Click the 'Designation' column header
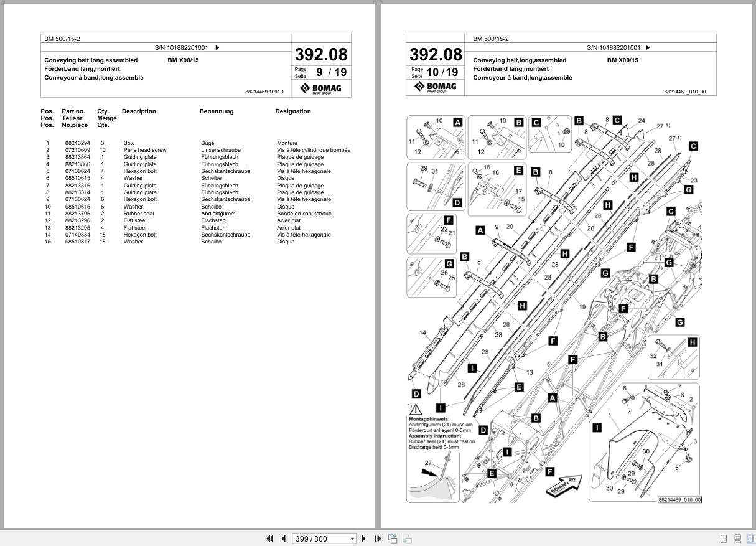 (293, 111)
